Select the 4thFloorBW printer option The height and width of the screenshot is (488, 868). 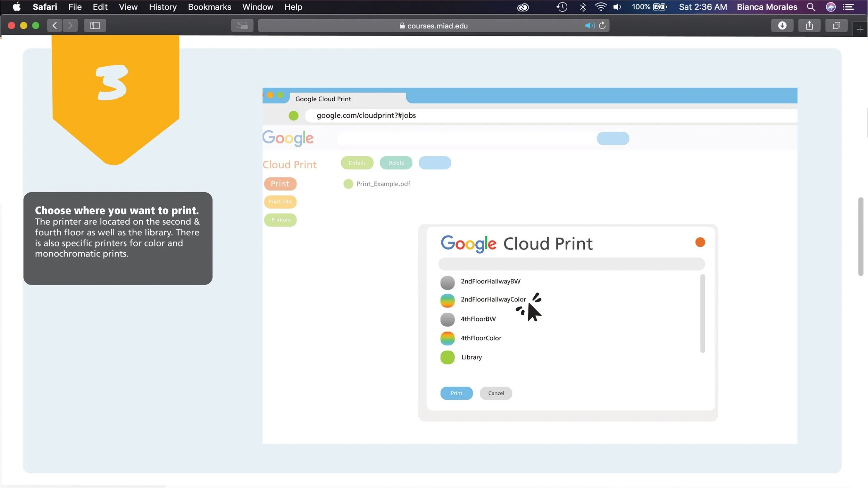tap(478, 319)
